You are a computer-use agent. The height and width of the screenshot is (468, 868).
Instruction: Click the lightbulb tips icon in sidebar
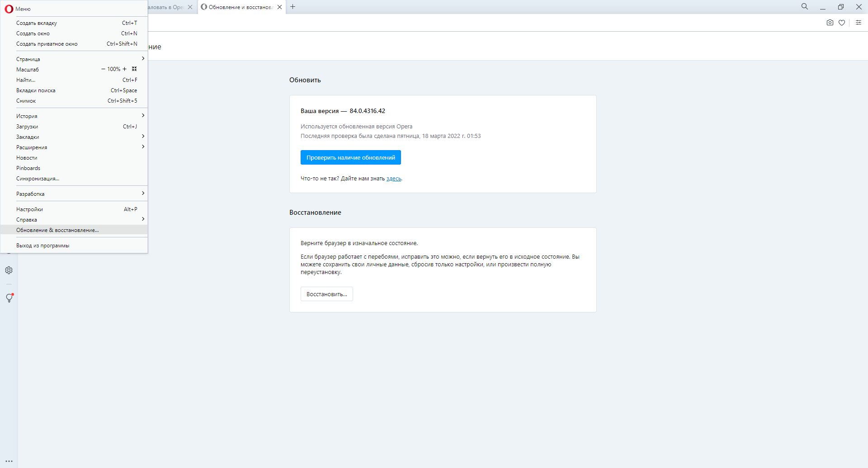tap(9, 298)
